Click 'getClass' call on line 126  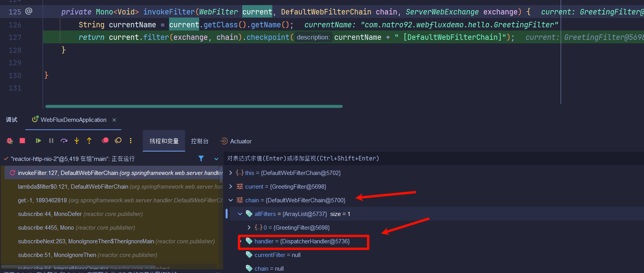(220, 25)
